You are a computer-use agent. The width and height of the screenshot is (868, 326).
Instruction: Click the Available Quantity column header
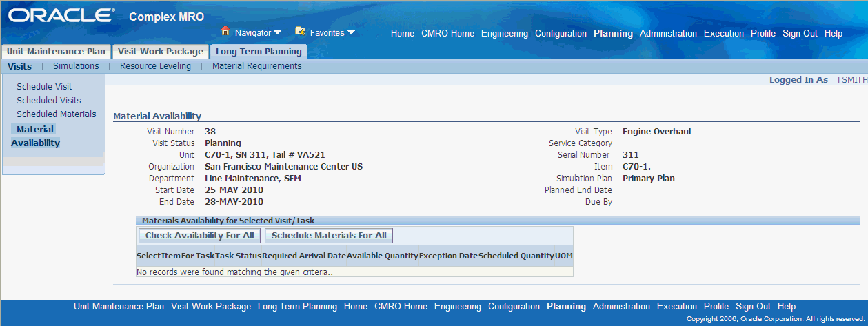(x=383, y=256)
